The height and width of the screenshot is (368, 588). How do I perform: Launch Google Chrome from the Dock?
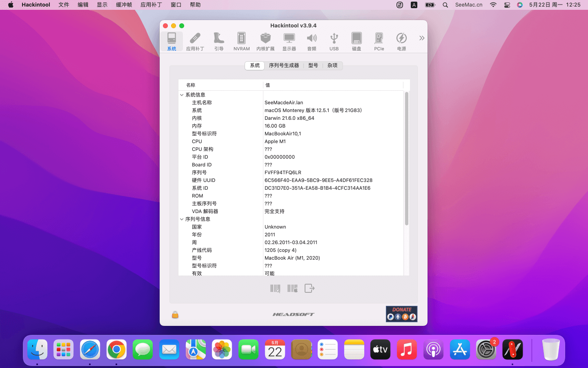click(x=116, y=350)
